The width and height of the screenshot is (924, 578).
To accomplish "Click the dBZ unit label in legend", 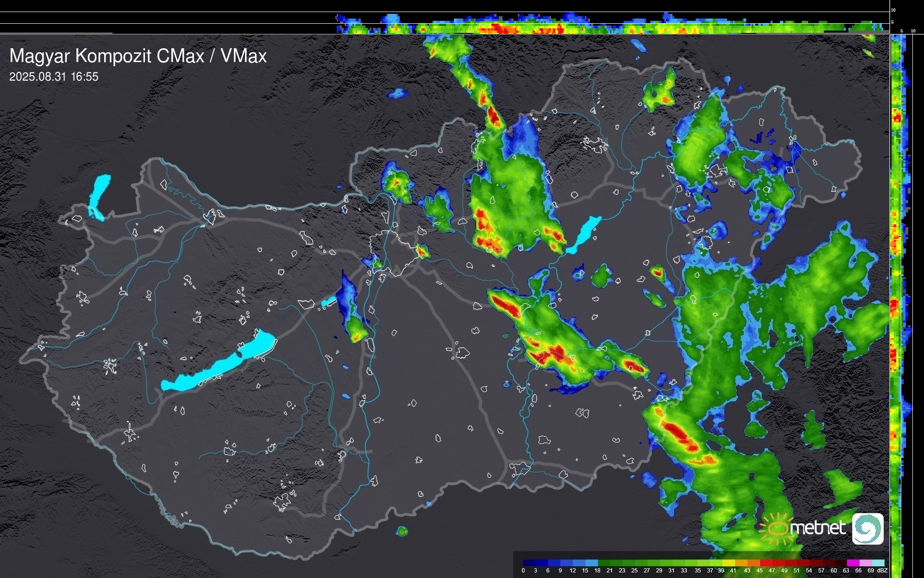I will (x=882, y=571).
